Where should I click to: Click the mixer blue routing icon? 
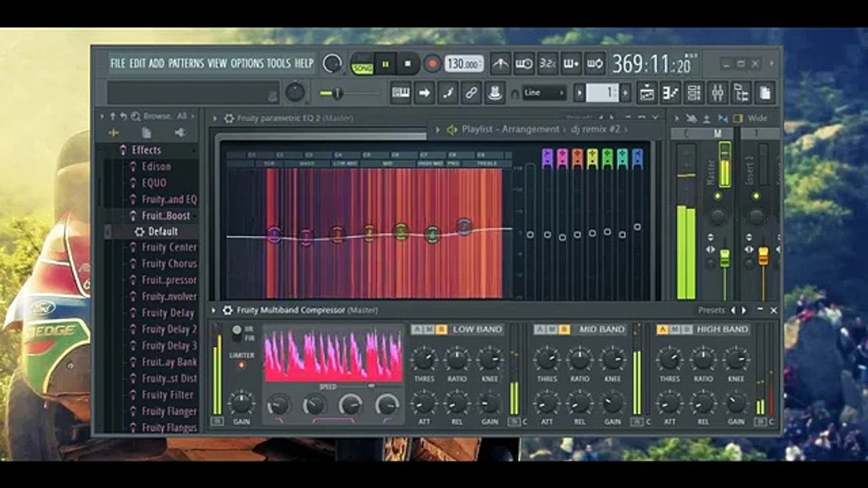point(722,118)
